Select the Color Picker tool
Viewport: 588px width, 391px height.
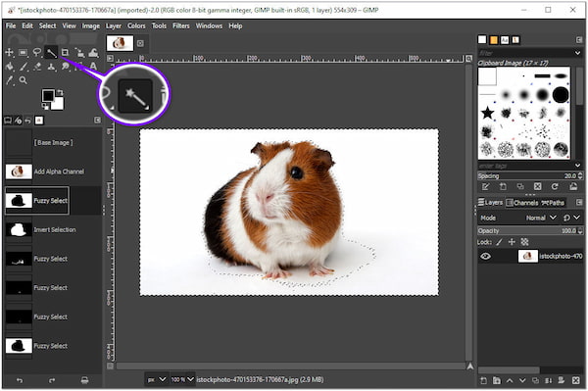click(10, 80)
